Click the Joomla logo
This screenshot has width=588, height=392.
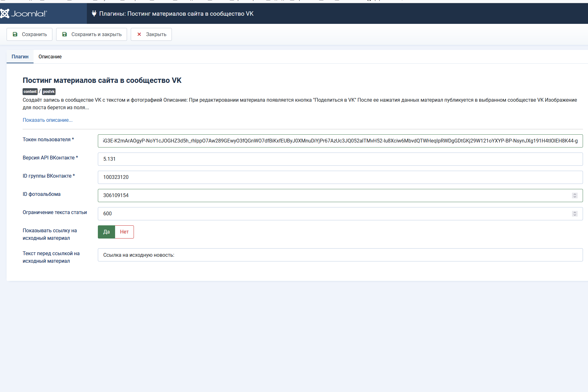(x=24, y=13)
